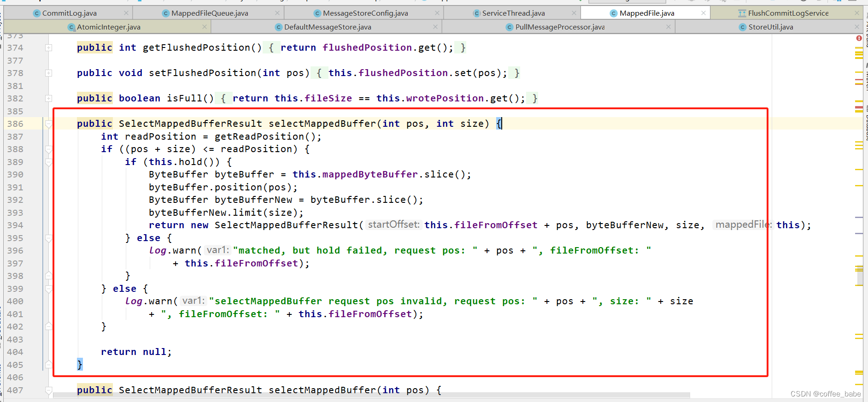The image size is (868, 402).
Task: Collapse selectMappedBuffer method at line 386
Action: (49, 124)
